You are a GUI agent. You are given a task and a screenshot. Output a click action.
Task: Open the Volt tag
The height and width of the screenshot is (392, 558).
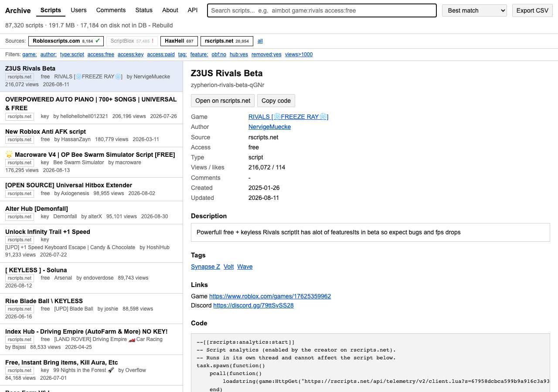pos(229,267)
